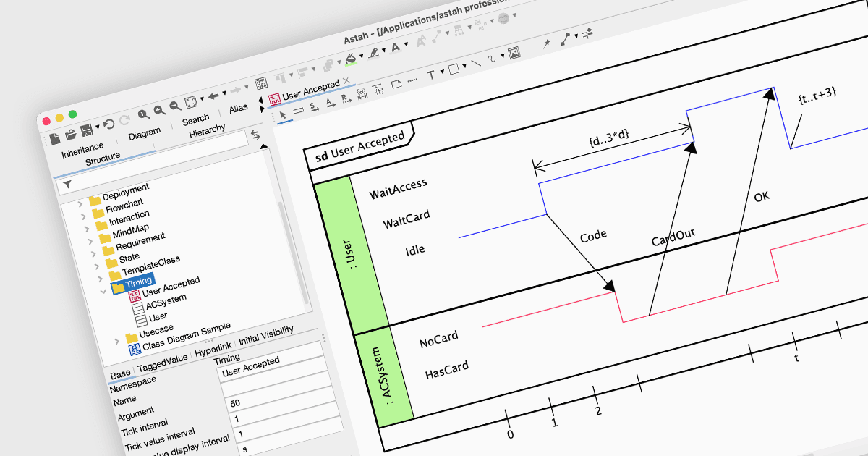This screenshot has width=868, height=456.
Task: Select ACSystem in the tree
Action: tap(166, 301)
